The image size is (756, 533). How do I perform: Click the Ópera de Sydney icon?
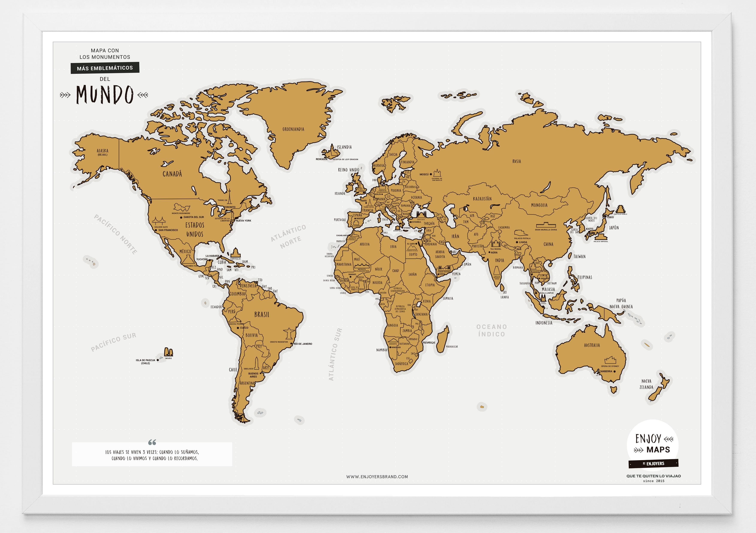point(610,360)
